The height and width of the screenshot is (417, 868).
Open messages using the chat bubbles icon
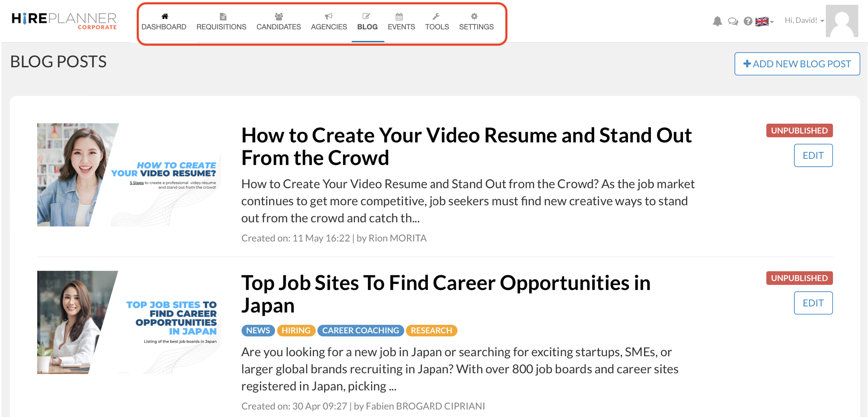[732, 21]
